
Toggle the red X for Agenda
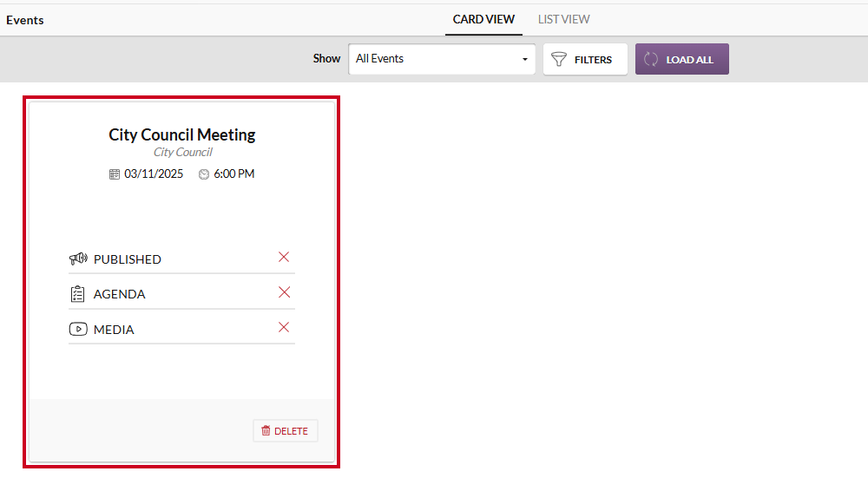284,292
